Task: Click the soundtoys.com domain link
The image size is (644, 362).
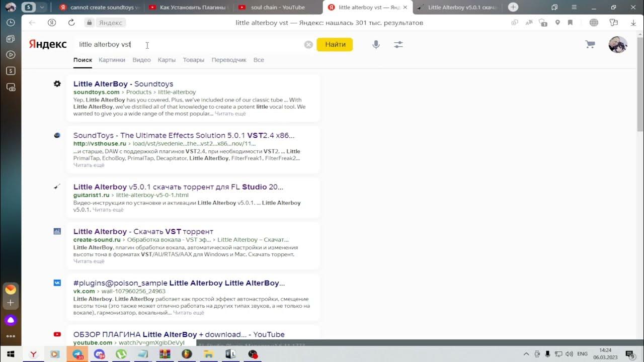Action: 97,92
